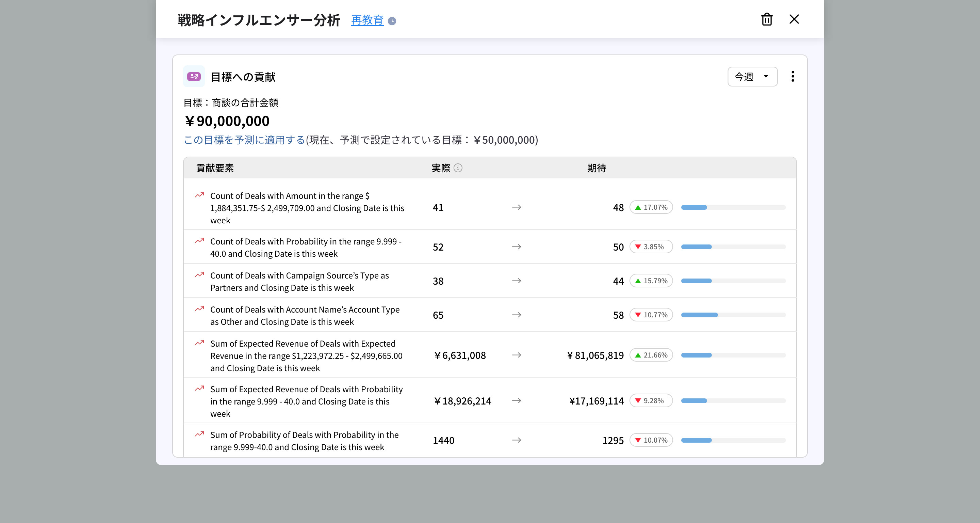
Task: Click the 3.85% decrease badge
Action: point(651,247)
